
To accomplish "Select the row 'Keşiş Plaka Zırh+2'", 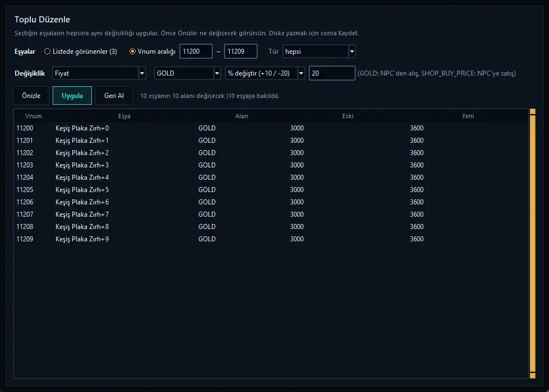I will click(x=271, y=152).
